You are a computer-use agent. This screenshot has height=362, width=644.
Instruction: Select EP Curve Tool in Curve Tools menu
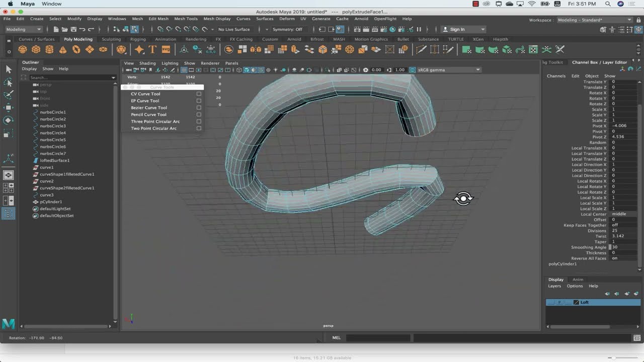coord(145,101)
